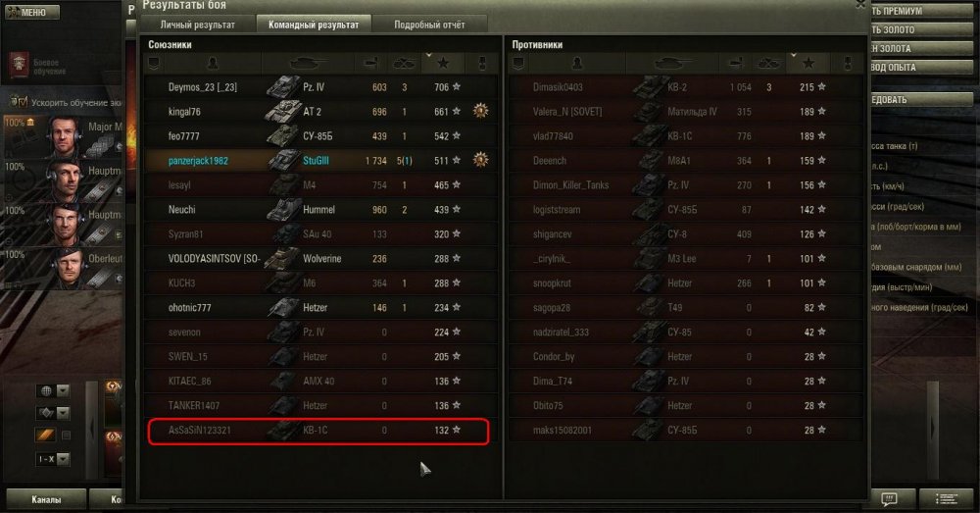Toggle the orange elite tank filter
The height and width of the screenshot is (513, 980).
coord(46,435)
